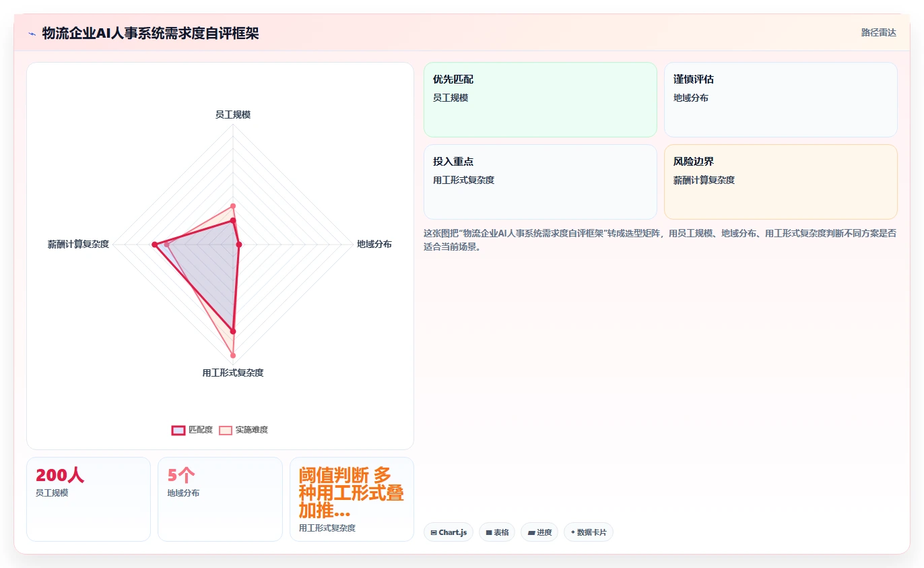Click 用工形式复杂度 caption under the orange stat

pyautogui.click(x=327, y=528)
